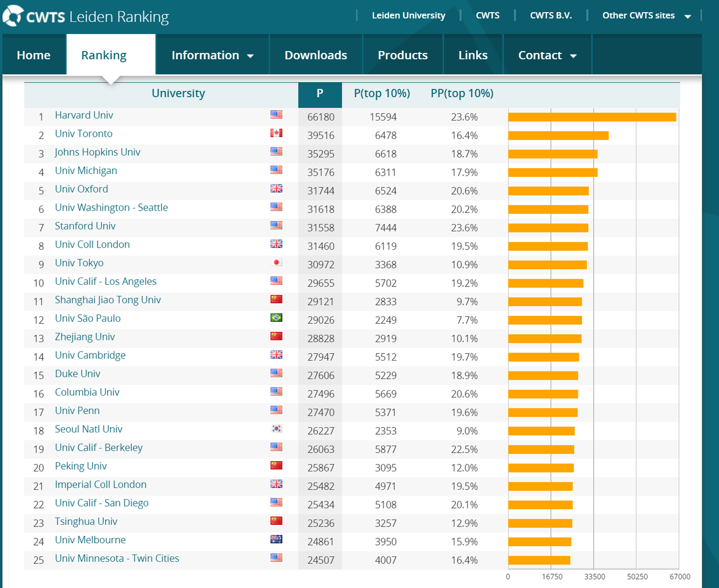This screenshot has width=719, height=588.
Task: Open the Univ Toronto link
Action: 84,133
